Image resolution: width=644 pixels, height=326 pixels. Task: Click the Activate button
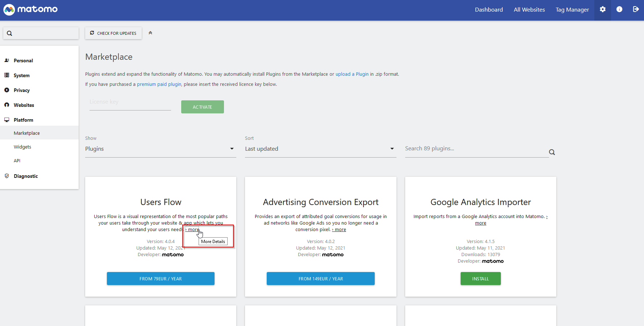click(x=203, y=107)
